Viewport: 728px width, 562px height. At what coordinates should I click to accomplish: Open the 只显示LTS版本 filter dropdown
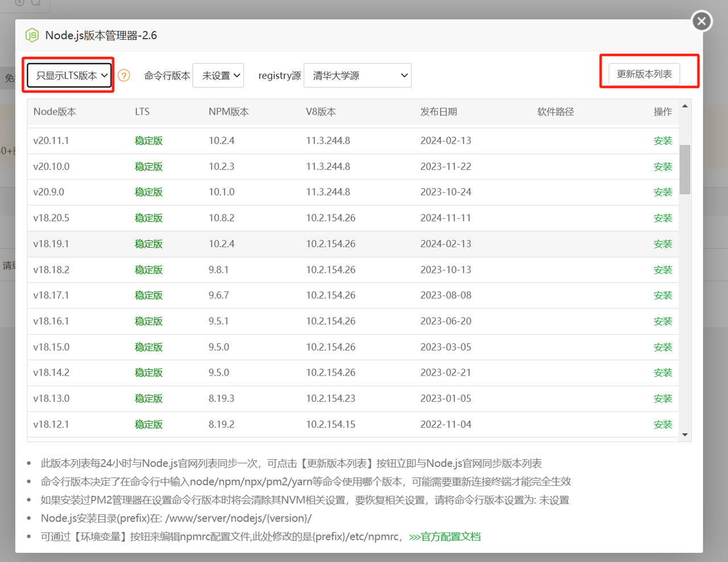pyautogui.click(x=70, y=75)
